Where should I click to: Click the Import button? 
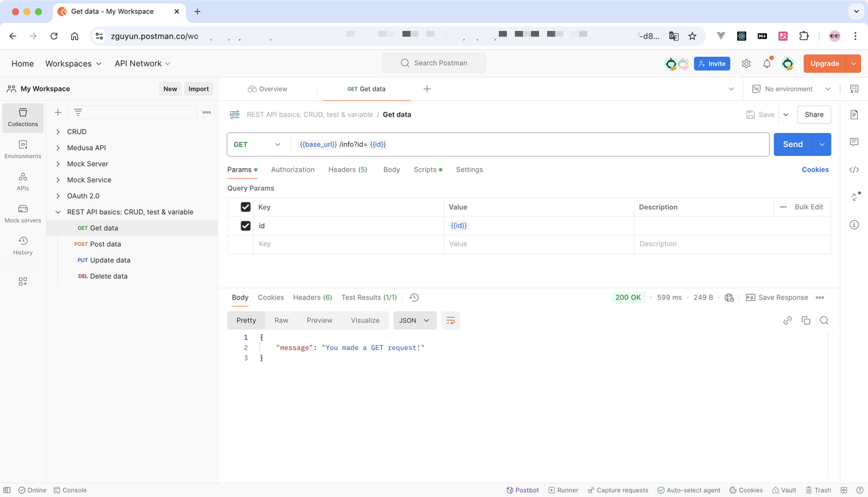199,89
